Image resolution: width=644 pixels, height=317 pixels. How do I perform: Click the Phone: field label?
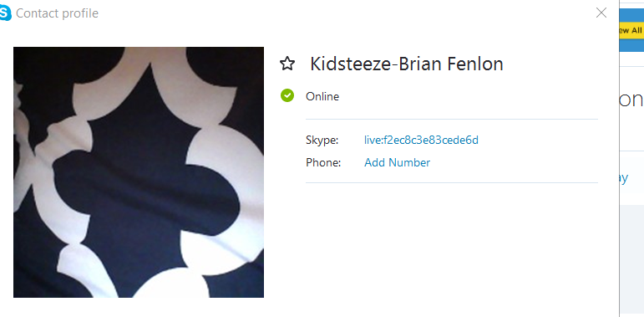tap(323, 162)
